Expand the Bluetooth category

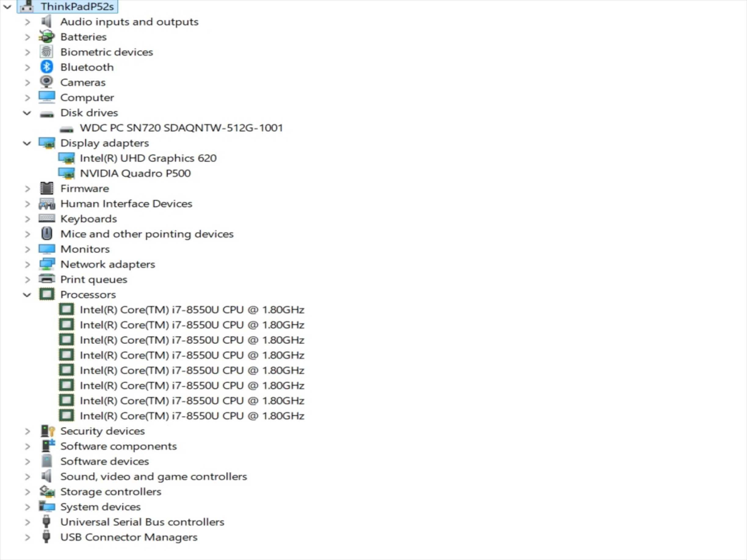[27, 67]
